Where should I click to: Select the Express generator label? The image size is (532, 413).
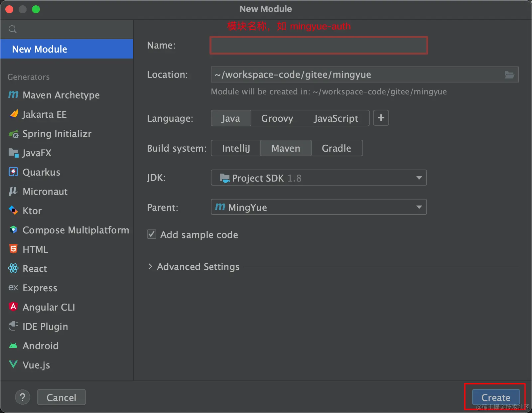click(40, 288)
